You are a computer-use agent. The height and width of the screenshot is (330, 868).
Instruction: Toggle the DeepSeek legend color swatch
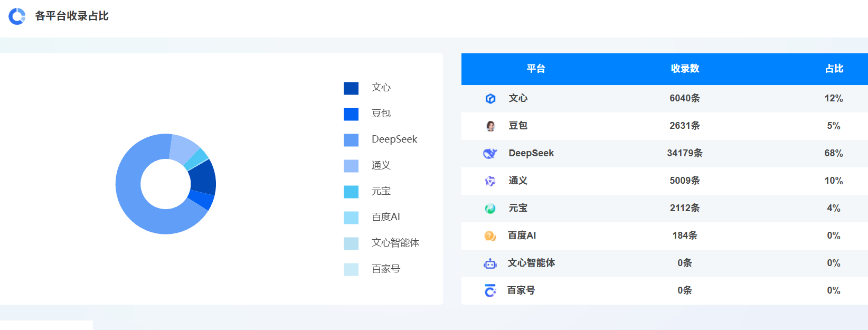tap(351, 140)
